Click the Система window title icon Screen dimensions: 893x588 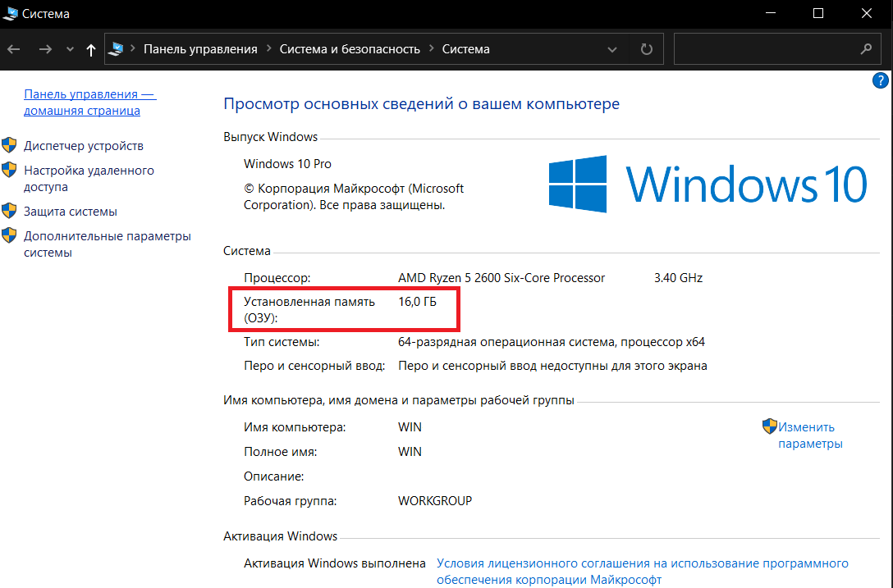(10, 13)
